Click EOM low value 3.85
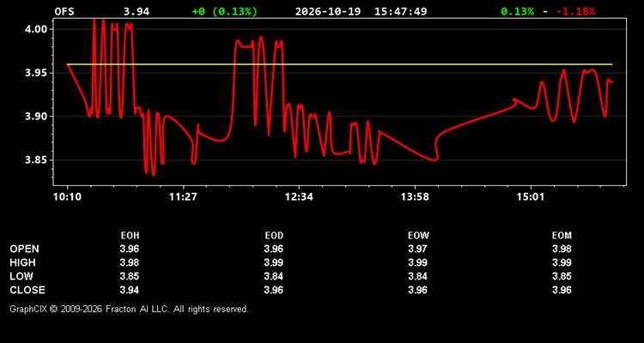The image size is (644, 343). [562, 276]
